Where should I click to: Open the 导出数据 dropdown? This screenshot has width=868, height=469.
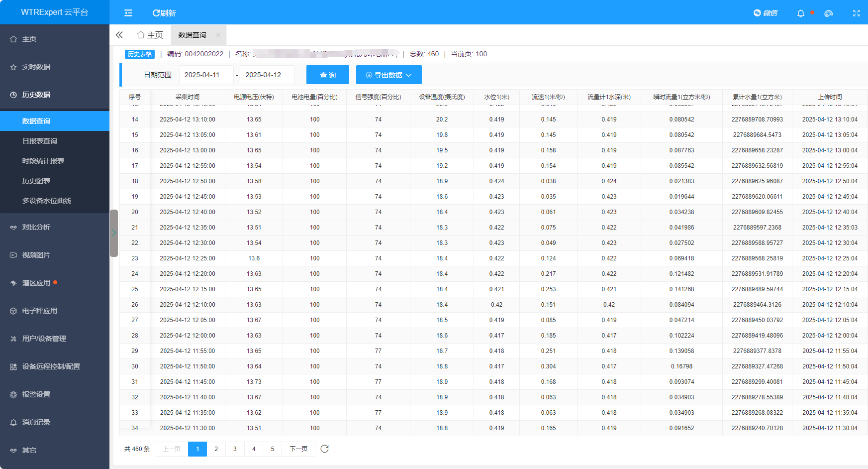[389, 75]
